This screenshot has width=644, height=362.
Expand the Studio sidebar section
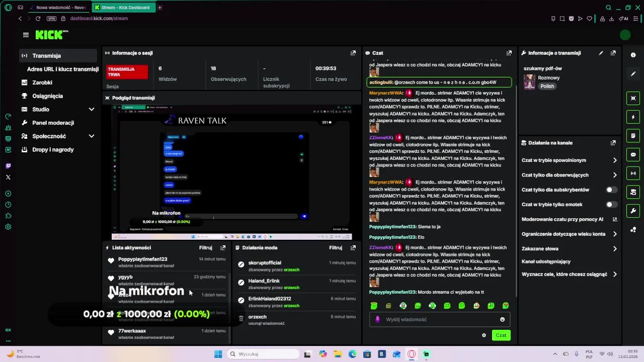point(92,109)
